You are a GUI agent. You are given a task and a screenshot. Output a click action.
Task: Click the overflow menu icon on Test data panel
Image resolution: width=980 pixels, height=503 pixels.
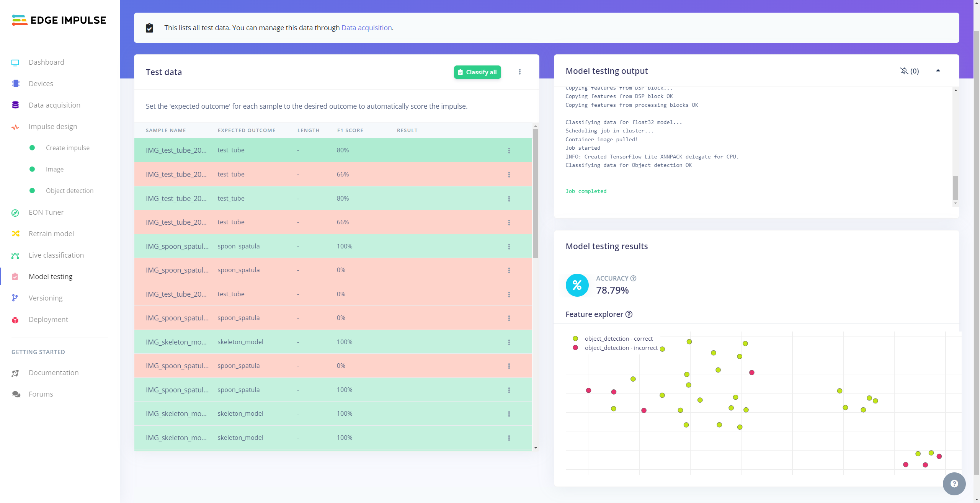(519, 72)
